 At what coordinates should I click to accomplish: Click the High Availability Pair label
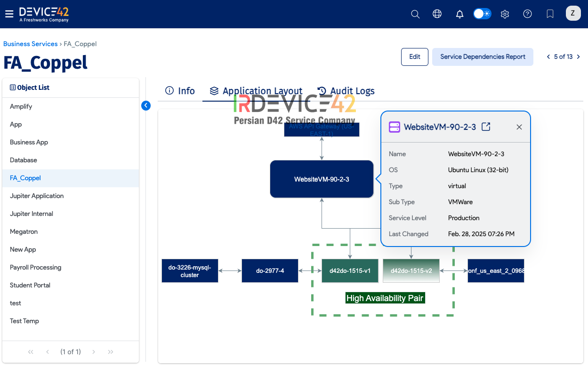(385, 298)
